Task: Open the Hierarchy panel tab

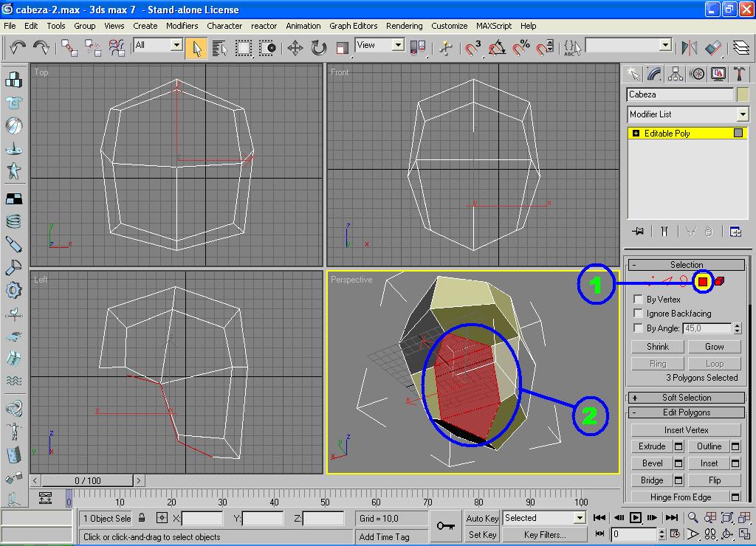Action: 676,74
